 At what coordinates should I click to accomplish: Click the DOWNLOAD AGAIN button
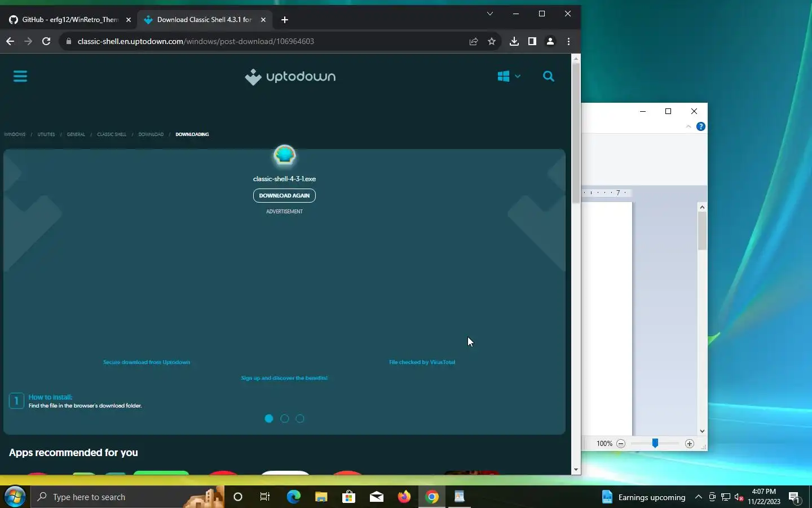pos(284,195)
